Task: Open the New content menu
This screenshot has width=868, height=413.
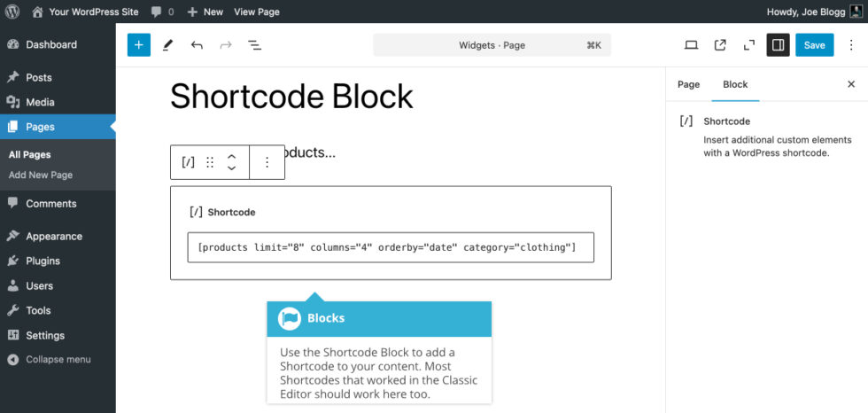Action: [205, 12]
